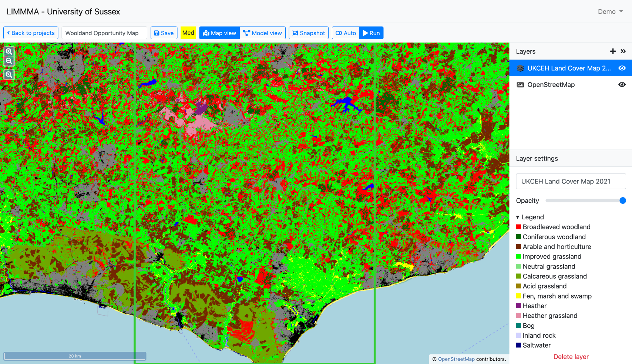This screenshot has height=364, width=632.
Task: Go back to projects
Action: tap(31, 33)
